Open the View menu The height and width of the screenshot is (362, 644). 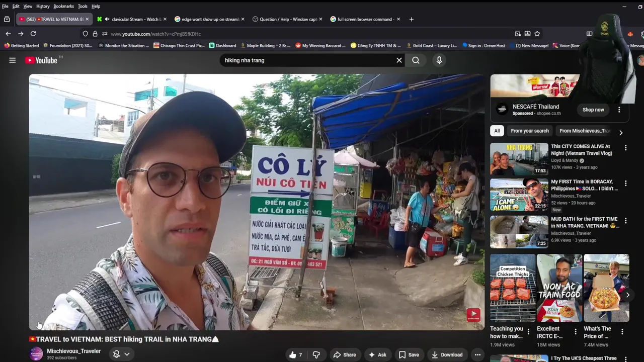28,6
